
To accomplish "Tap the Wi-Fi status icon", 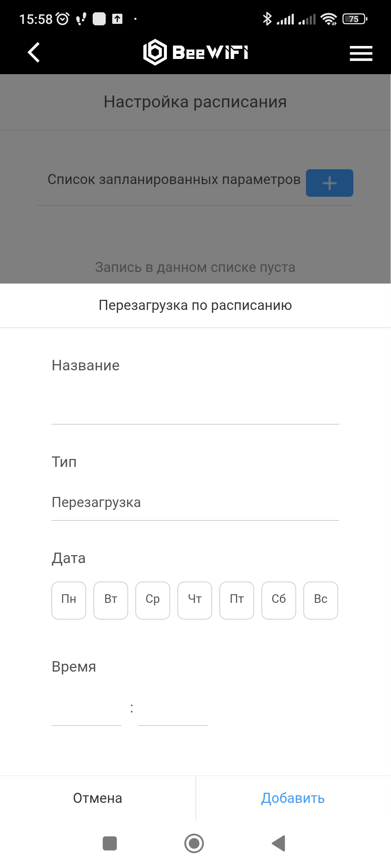I will (329, 19).
